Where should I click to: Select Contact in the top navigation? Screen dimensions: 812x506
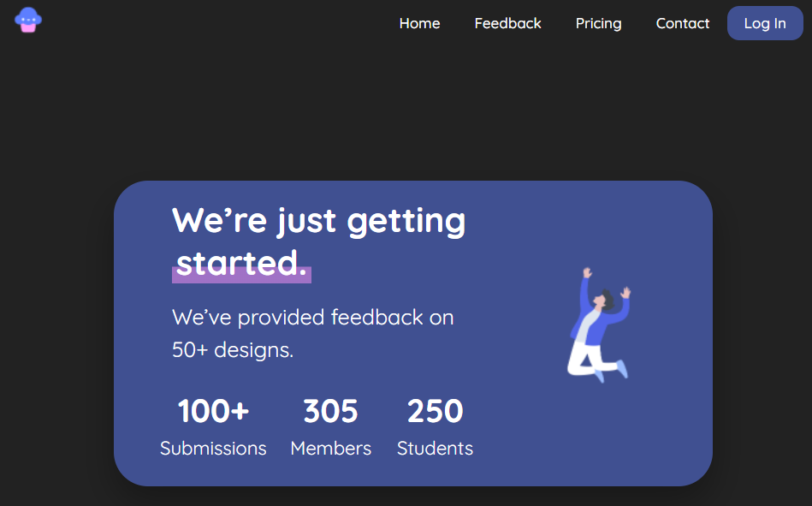tap(682, 23)
